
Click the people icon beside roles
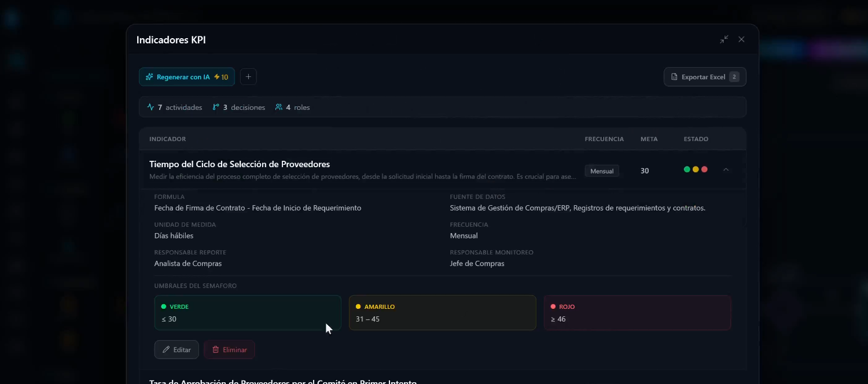click(279, 107)
